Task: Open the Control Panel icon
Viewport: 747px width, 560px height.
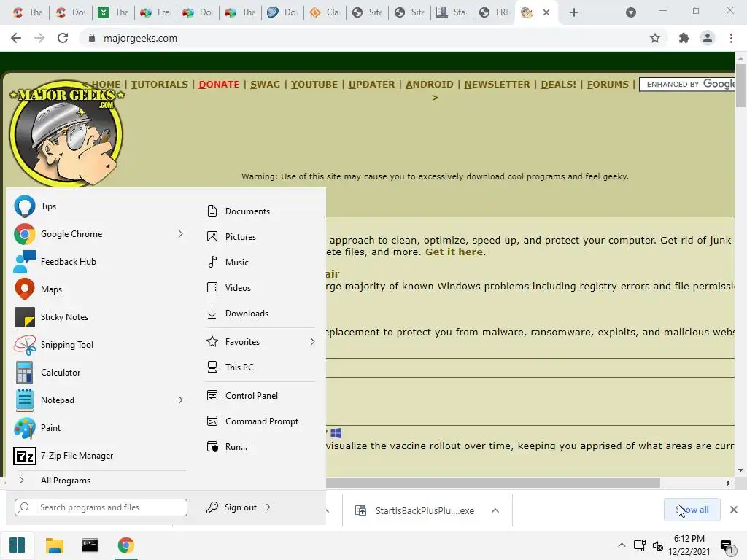Action: tap(212, 396)
